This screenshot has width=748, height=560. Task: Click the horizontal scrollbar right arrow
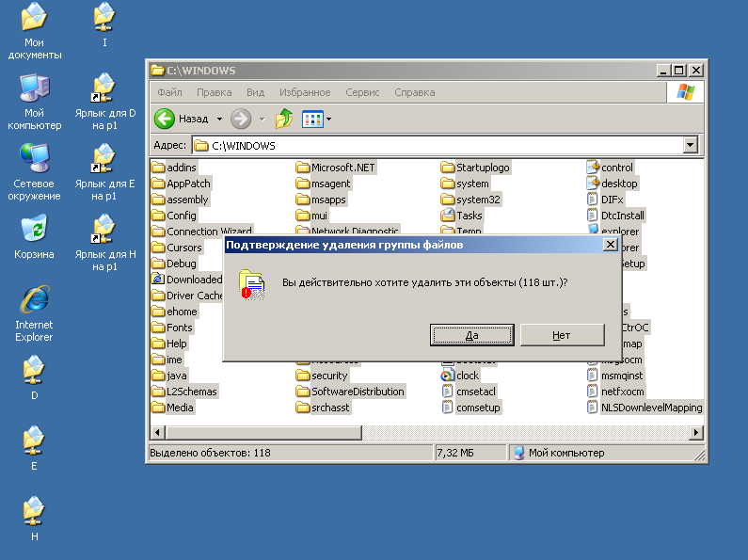click(x=696, y=432)
